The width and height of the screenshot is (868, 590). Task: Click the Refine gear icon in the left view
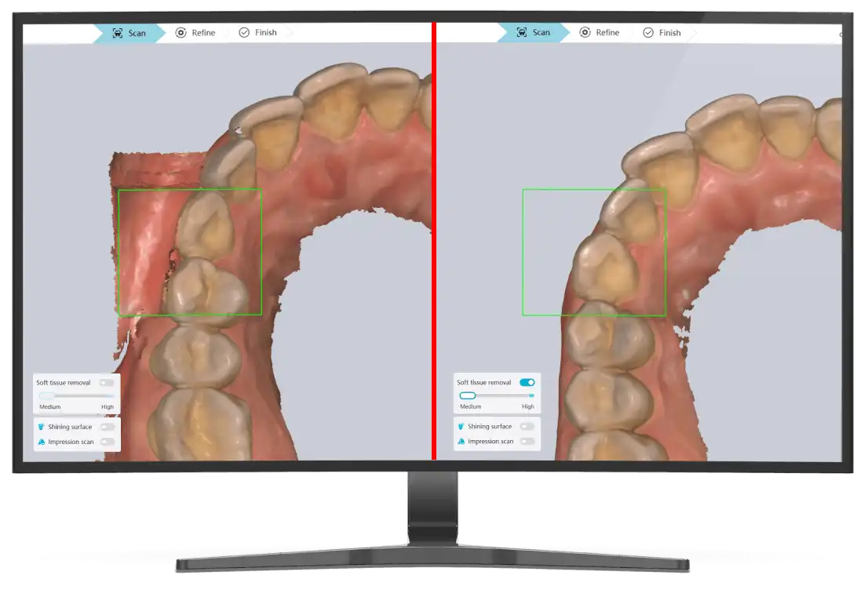pyautogui.click(x=181, y=33)
